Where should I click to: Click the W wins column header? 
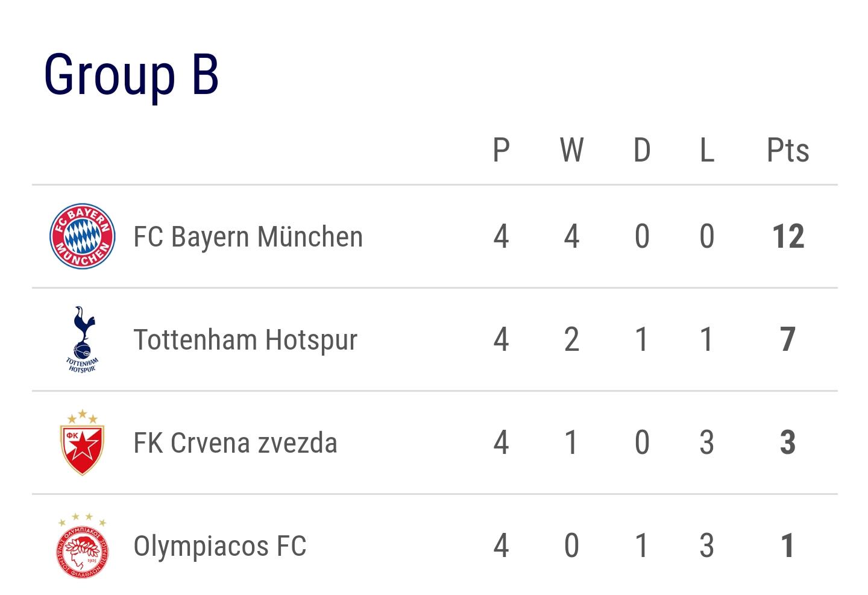coord(571,150)
